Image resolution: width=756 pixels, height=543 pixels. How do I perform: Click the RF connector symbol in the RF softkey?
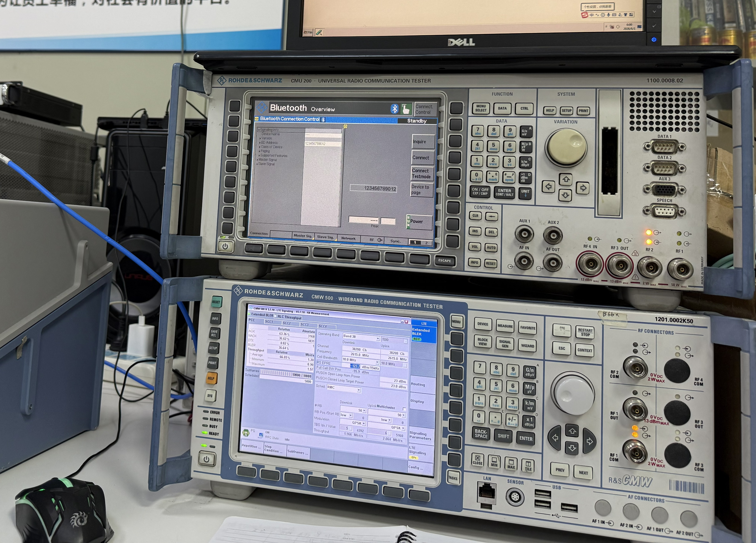click(380, 240)
